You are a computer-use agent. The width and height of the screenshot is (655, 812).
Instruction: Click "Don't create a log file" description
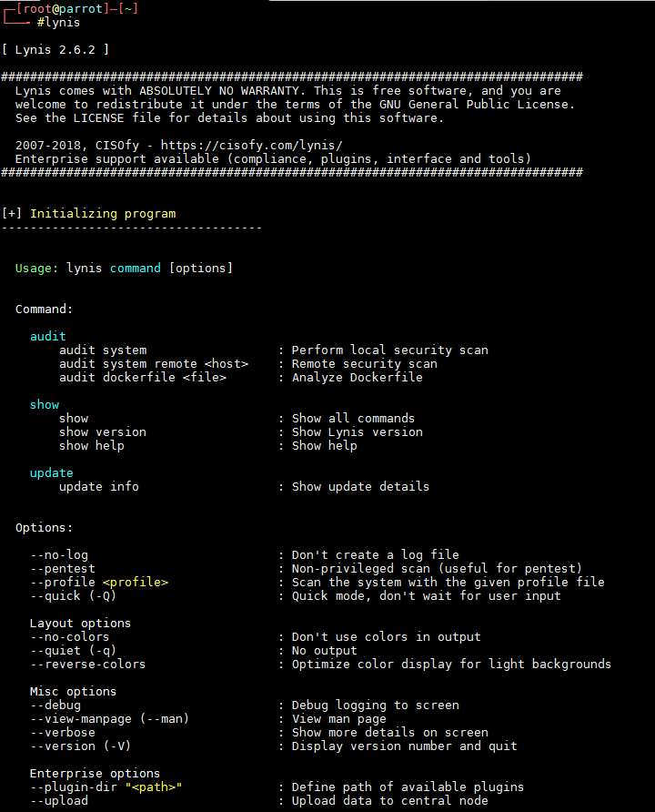tap(375, 555)
